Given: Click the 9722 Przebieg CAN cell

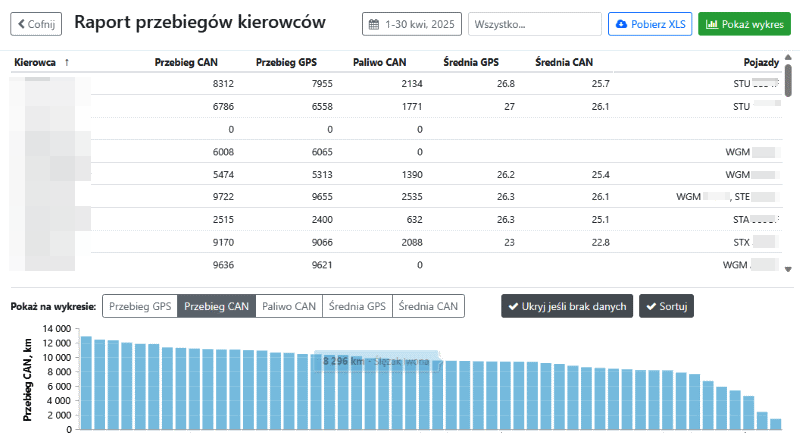Looking at the screenshot, I should tap(223, 197).
